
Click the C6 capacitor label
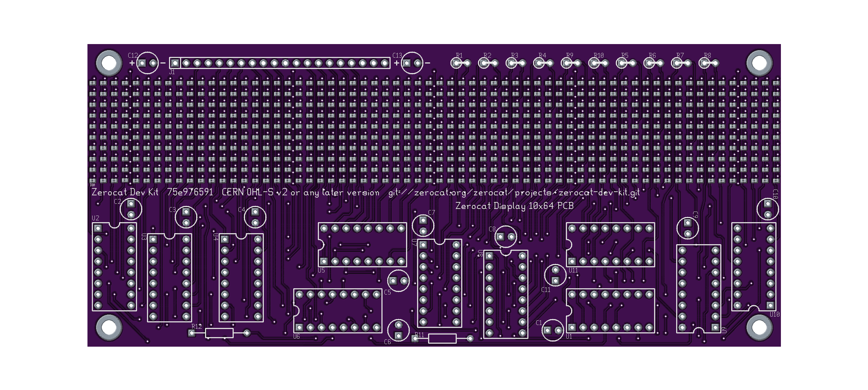pyautogui.click(x=387, y=342)
